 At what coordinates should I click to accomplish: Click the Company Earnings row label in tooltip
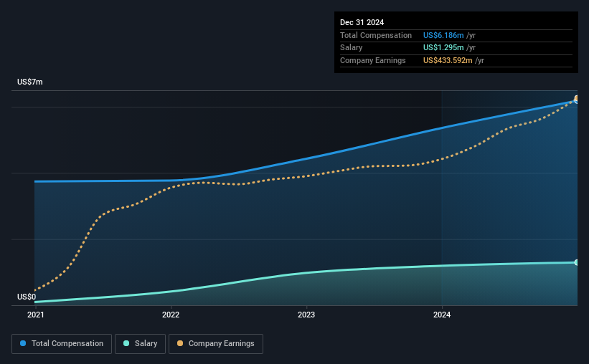(x=372, y=60)
